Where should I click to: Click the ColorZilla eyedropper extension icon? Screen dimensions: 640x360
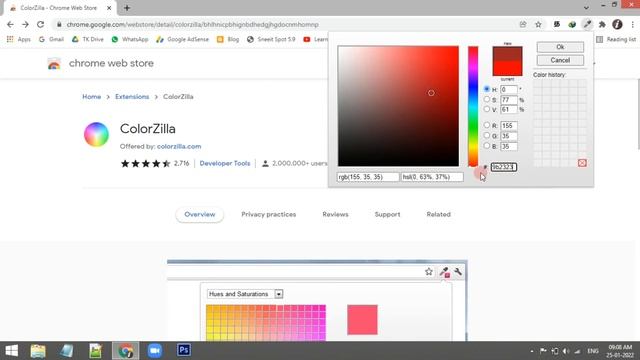point(587,24)
